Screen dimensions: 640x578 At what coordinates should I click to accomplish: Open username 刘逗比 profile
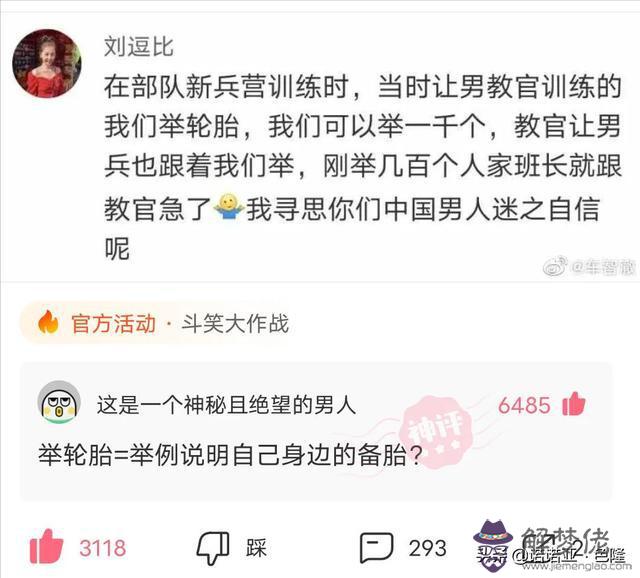click(139, 47)
